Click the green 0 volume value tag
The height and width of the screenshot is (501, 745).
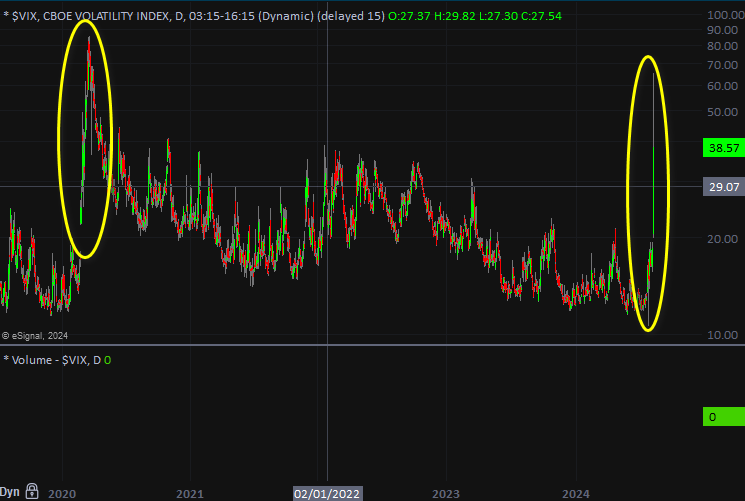[724, 417]
